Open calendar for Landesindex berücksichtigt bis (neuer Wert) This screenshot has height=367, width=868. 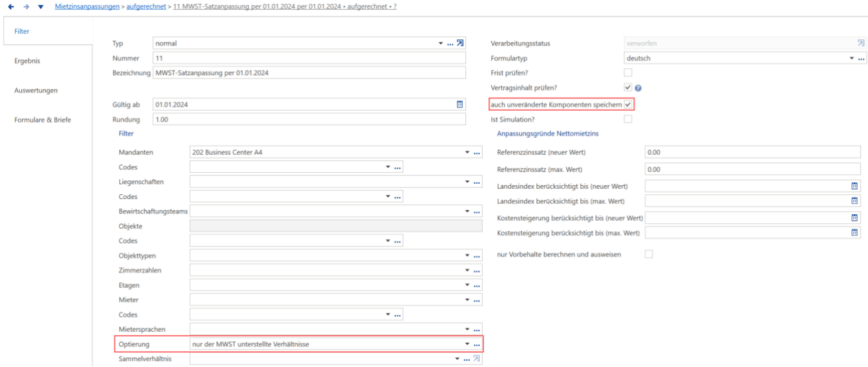(x=856, y=186)
